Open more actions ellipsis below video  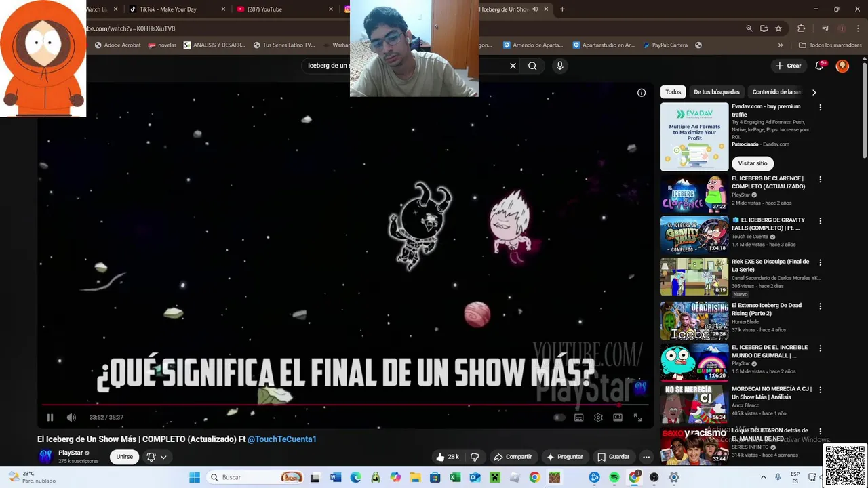point(646,457)
